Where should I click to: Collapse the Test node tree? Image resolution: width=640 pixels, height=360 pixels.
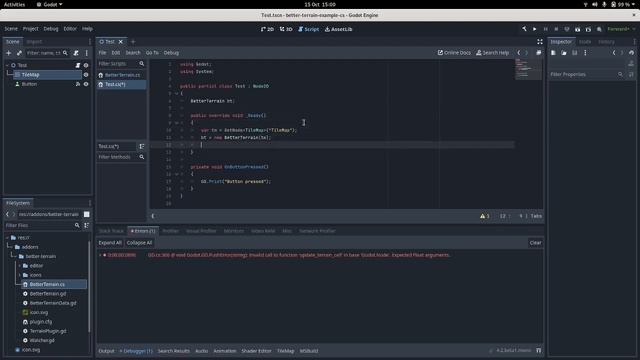7,65
